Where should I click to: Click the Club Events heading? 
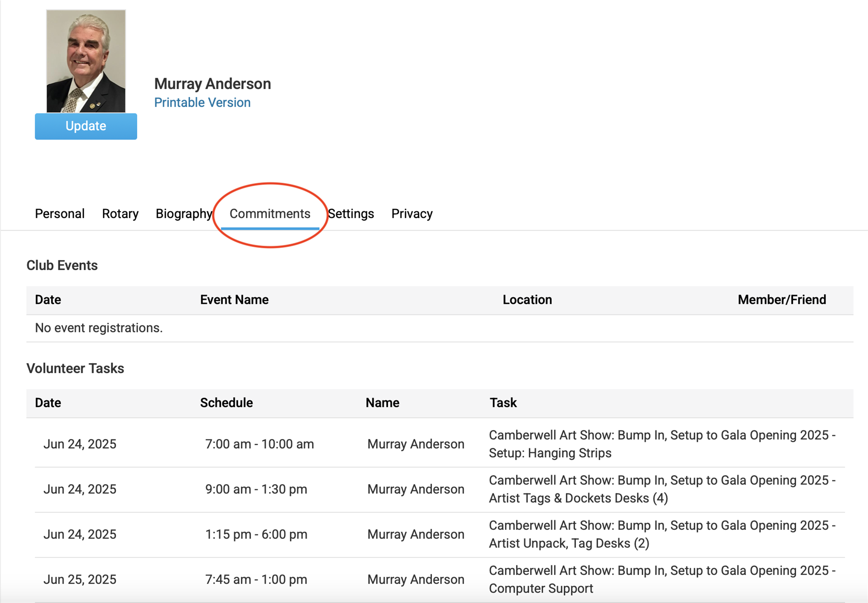62,265
